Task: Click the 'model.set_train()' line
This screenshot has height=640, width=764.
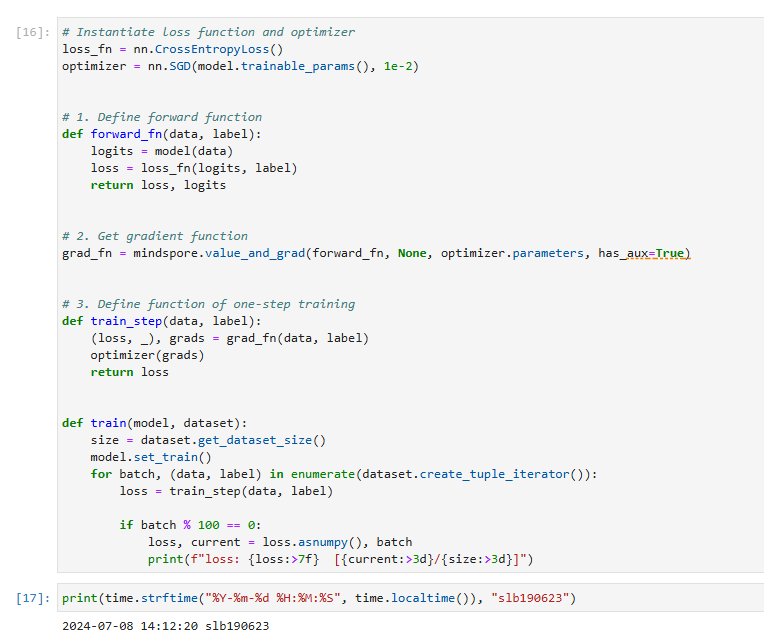Action: tap(151, 457)
